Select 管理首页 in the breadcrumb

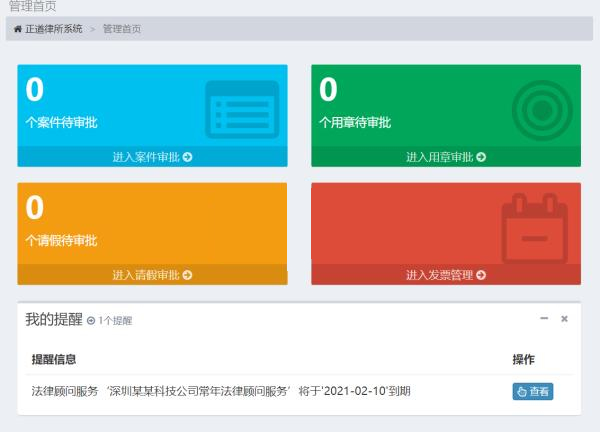pos(122,29)
